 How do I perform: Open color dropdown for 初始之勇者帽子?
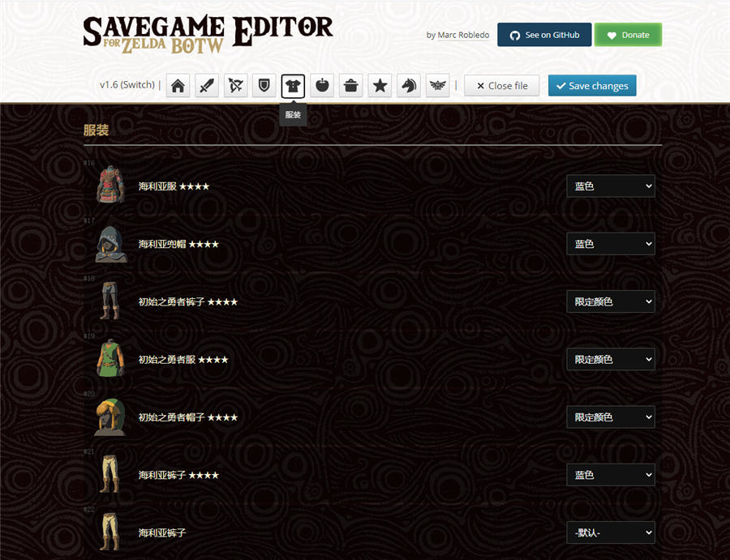click(x=610, y=417)
